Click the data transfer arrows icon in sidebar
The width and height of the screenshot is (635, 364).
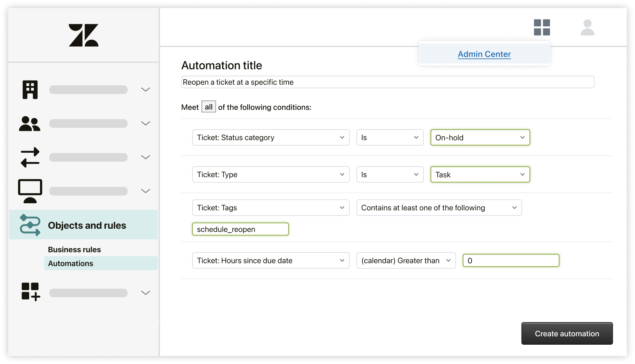coord(30,158)
